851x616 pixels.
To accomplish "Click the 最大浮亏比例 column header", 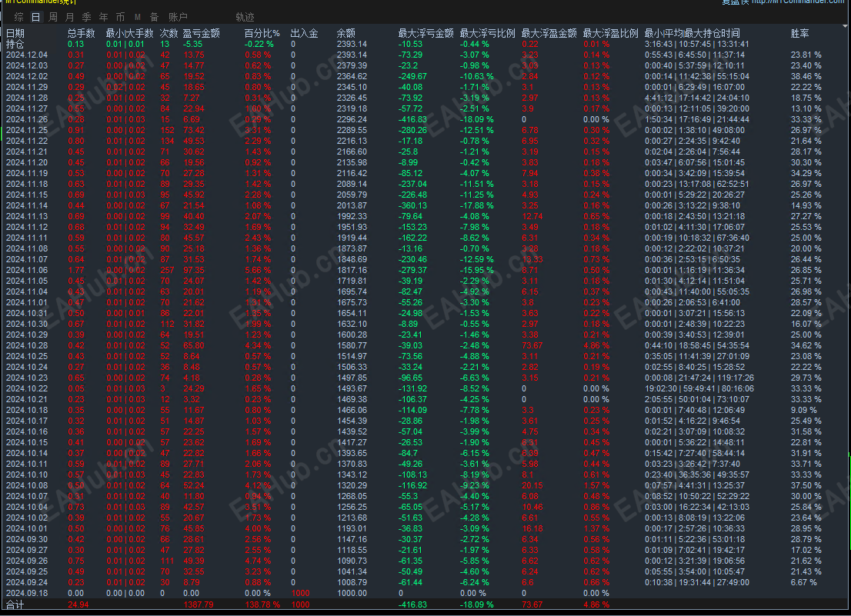I will pos(487,34).
